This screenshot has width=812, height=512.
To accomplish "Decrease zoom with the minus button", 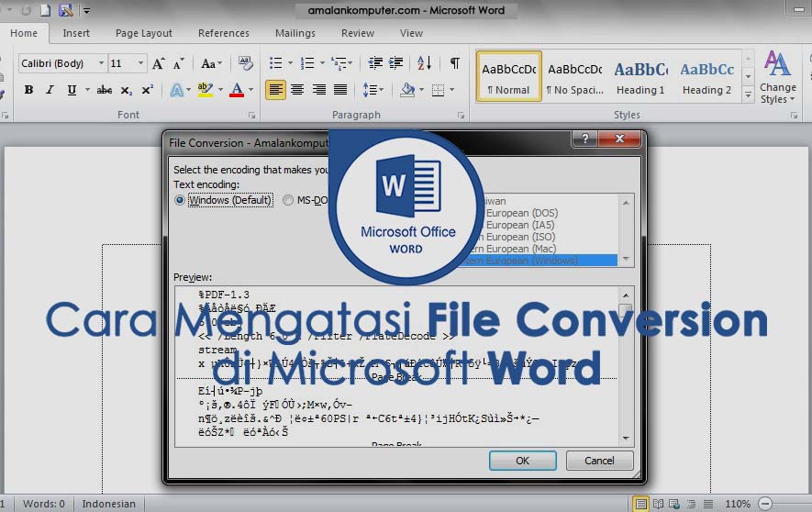I will point(765,504).
